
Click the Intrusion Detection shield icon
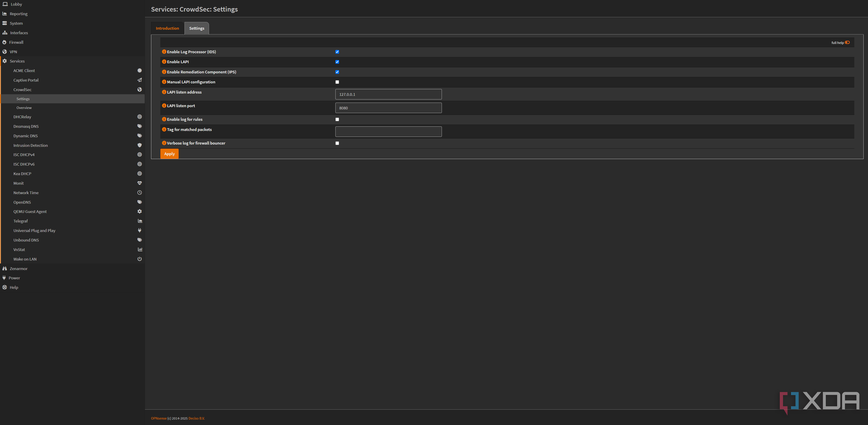coord(139,145)
